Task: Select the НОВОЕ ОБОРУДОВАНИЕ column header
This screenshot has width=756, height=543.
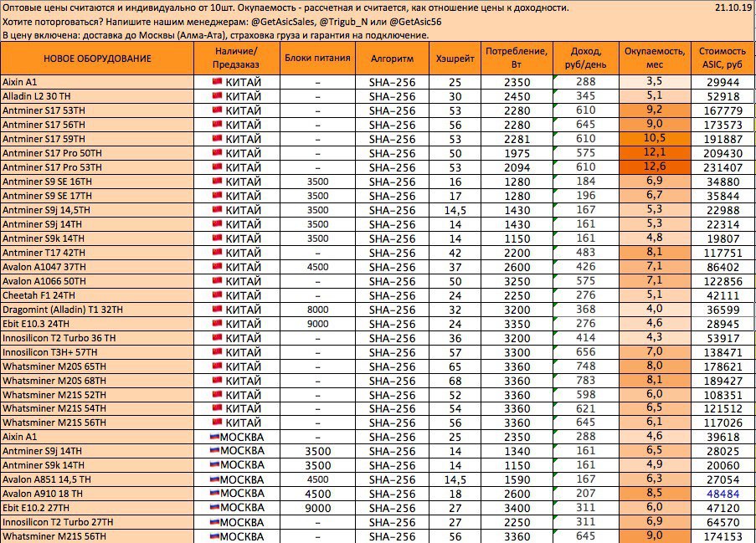Action: pyautogui.click(x=97, y=59)
